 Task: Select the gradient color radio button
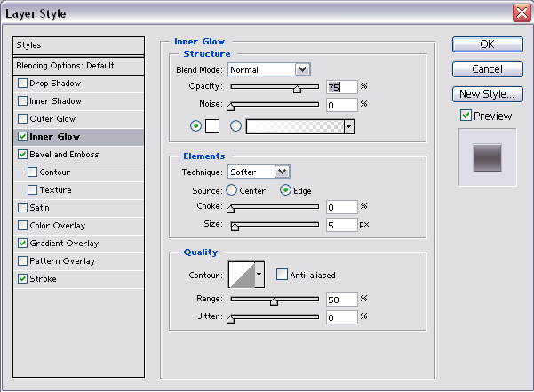pos(236,126)
